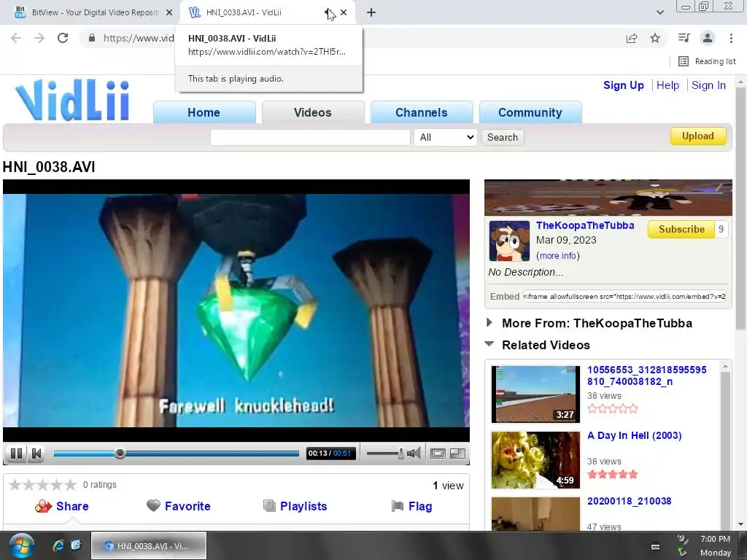Image resolution: width=747 pixels, height=560 pixels.
Task: Select the Embed iframe code field
Action: click(x=624, y=296)
